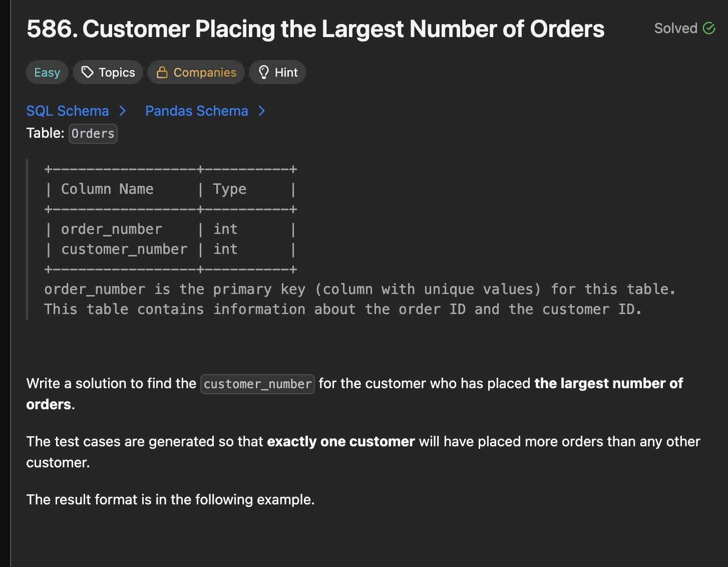The width and height of the screenshot is (728, 567).
Task: Click the bolded phrase exactly one customer
Action: click(341, 441)
